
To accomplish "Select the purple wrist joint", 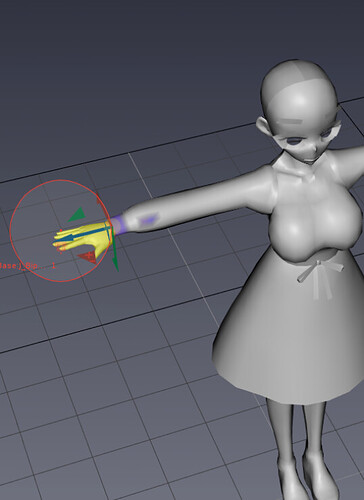I will [x=118, y=224].
